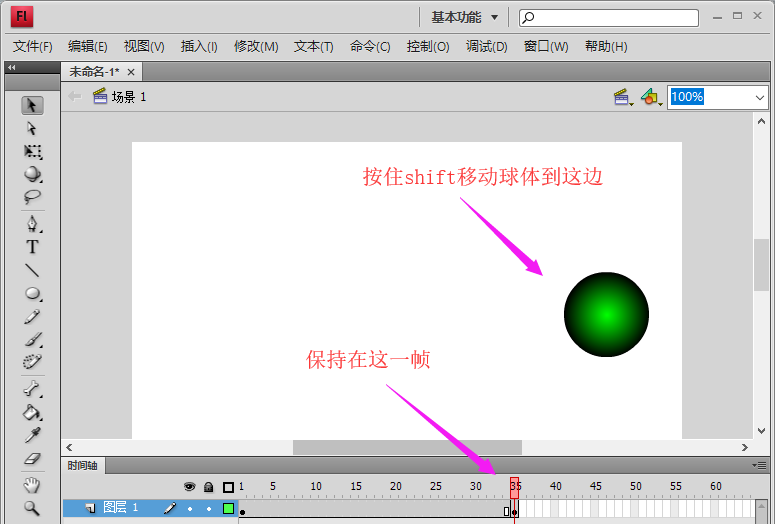775x524 pixels.
Task: Click the stage scroll-right arrow
Action: [x=745, y=447]
